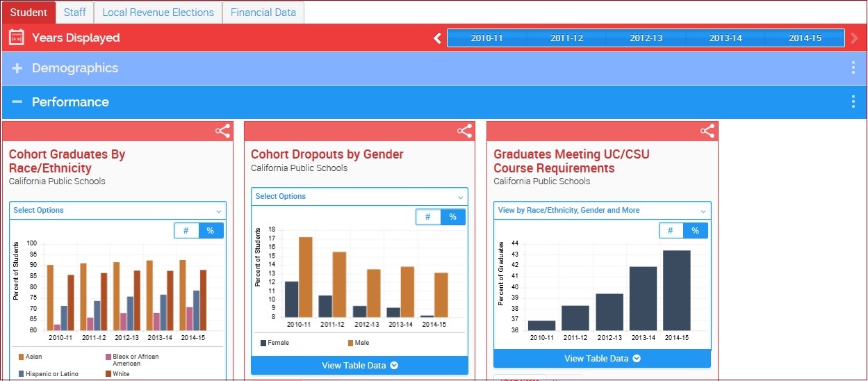The image size is (868, 381).
Task: Expand the Demographics section
Action: pos(17,68)
